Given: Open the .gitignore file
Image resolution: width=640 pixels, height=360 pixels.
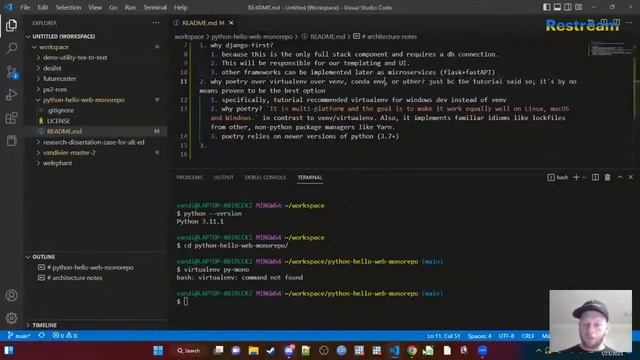Looking at the screenshot, I should (60, 110).
